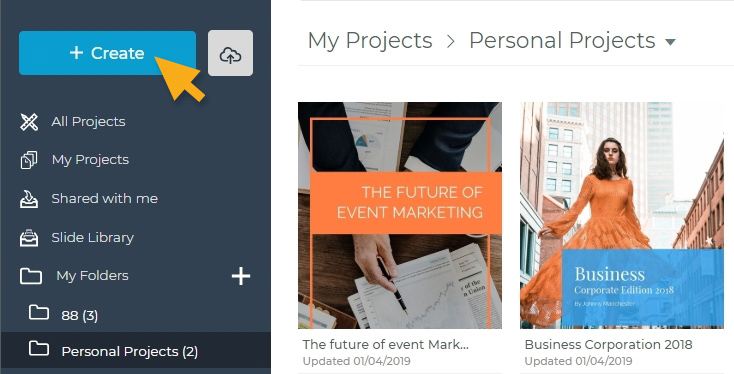734x374 pixels.
Task: Click the cloud upload icon button
Action: pos(230,53)
